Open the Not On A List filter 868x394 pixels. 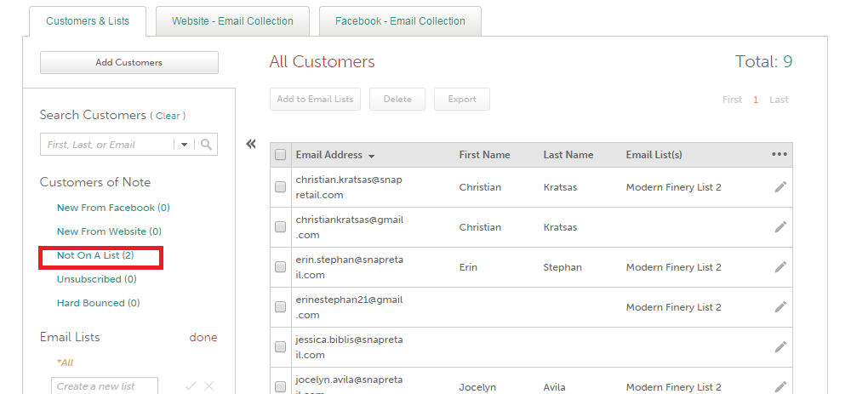coord(95,255)
